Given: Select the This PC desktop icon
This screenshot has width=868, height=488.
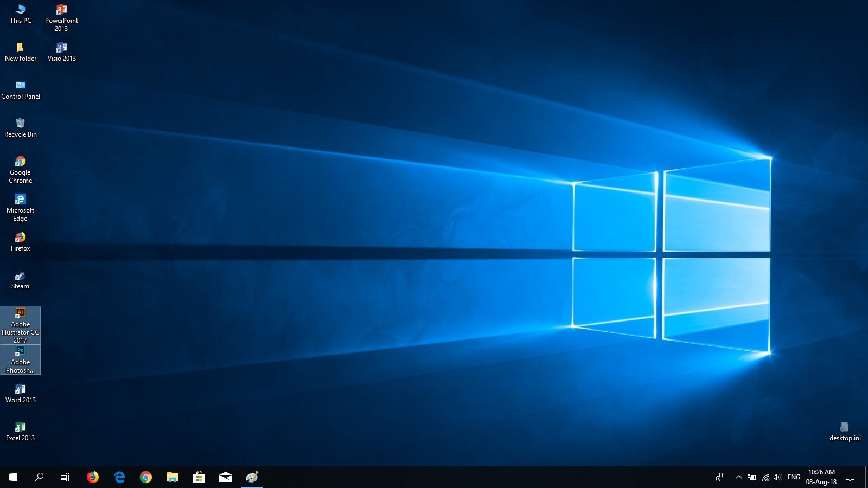Looking at the screenshot, I should (x=21, y=15).
